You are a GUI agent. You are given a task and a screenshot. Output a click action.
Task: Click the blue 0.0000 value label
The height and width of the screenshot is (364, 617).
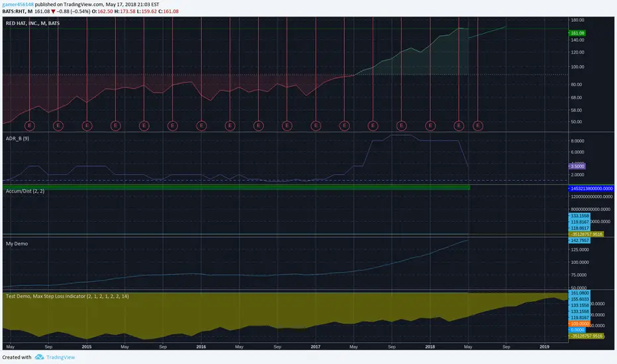coord(577,330)
